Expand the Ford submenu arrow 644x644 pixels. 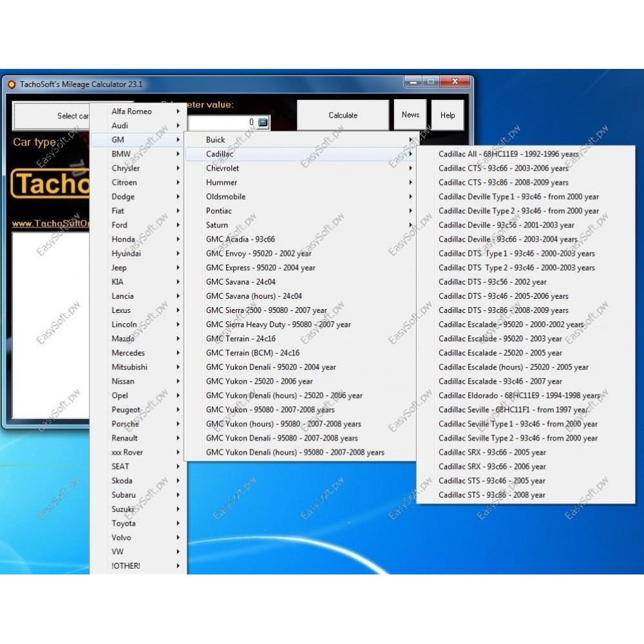[x=178, y=225]
